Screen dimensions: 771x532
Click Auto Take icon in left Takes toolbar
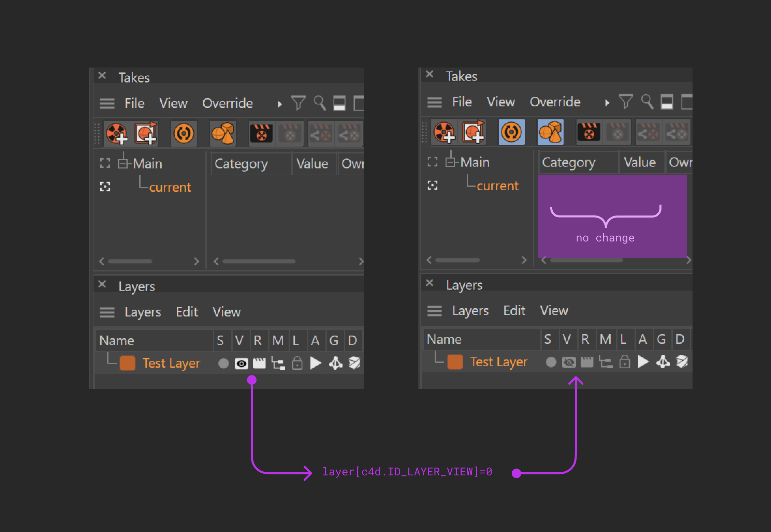click(184, 133)
